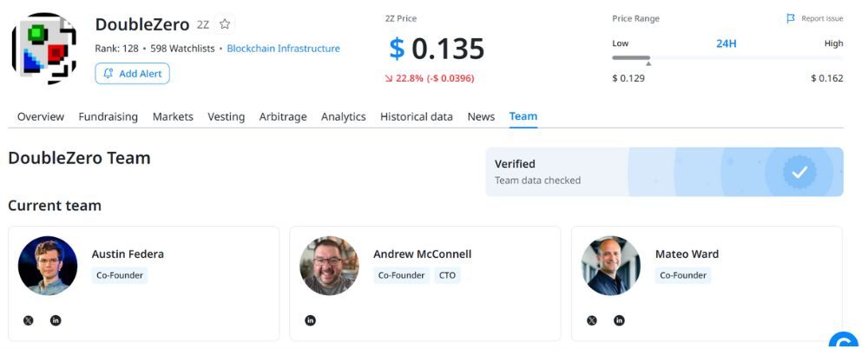The width and height of the screenshot is (868, 349).
Task: Open Austin Federa's X profile icon
Action: click(29, 320)
